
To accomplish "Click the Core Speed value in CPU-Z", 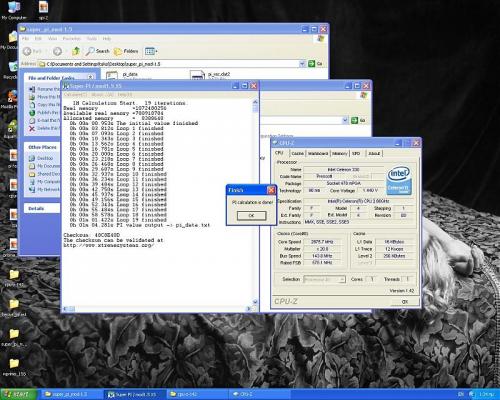I will click(323, 242).
